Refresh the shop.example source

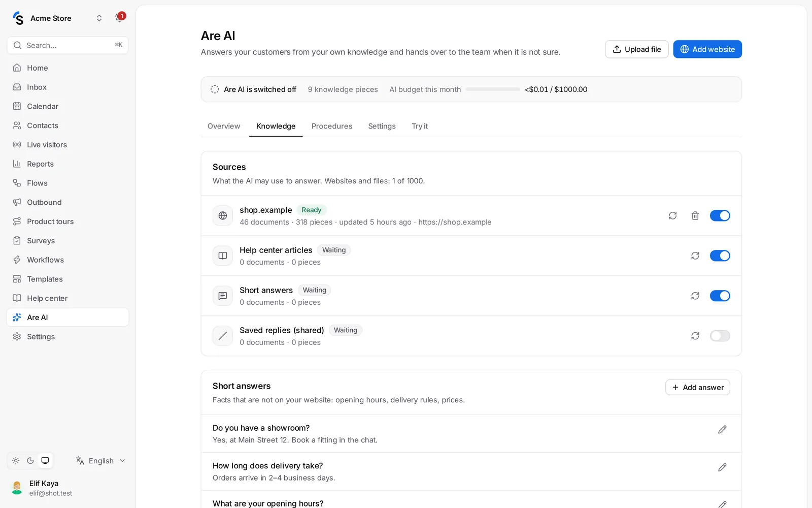coord(672,215)
